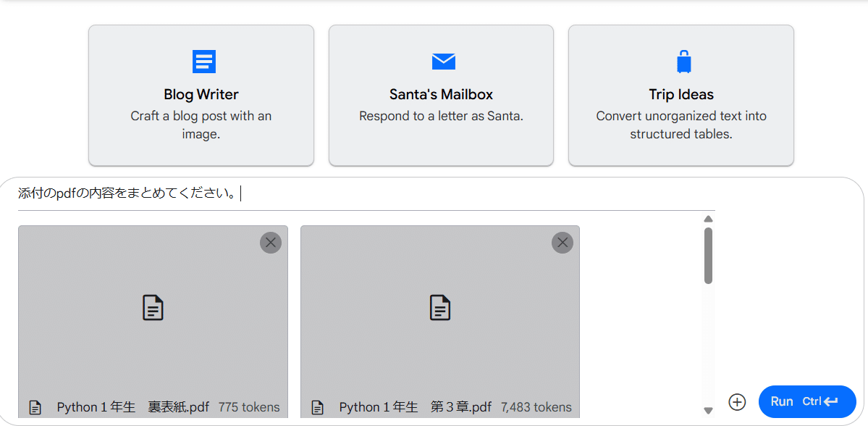Click the Trip Ideas luggage icon
The width and height of the screenshot is (868, 426).
click(x=683, y=62)
